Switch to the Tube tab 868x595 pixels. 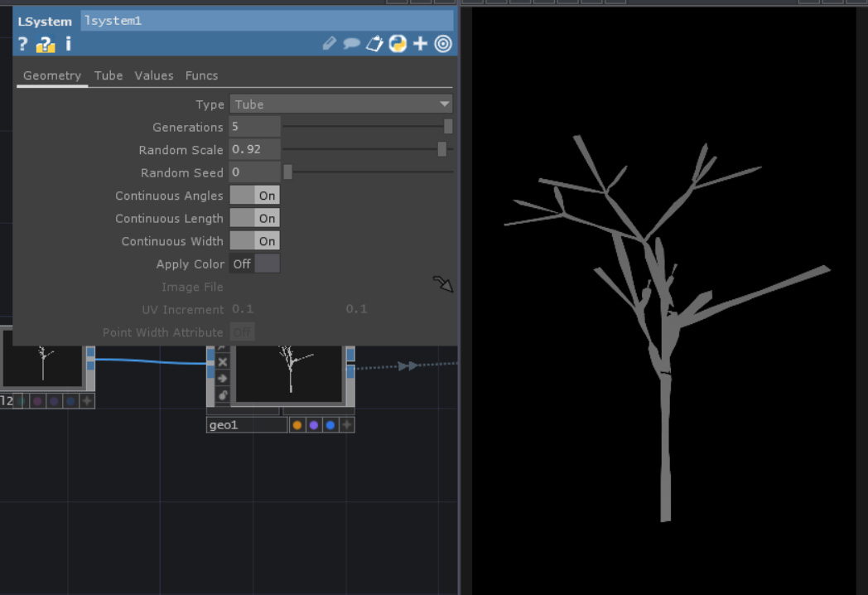tap(108, 75)
